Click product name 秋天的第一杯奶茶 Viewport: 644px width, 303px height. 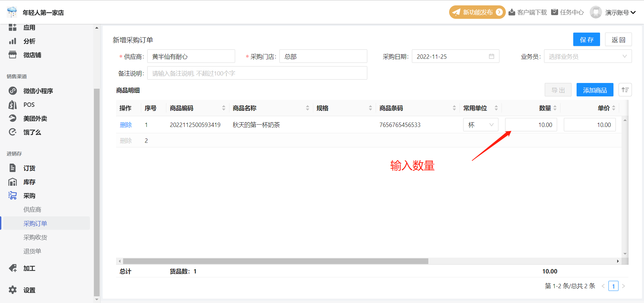click(256, 125)
